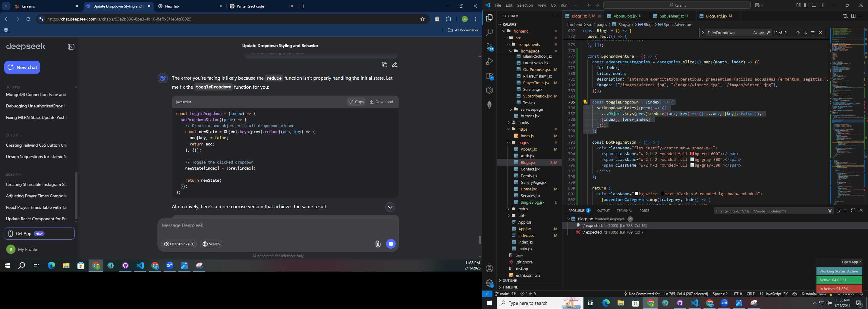Toggle Match Whole Word in find widget
Screen dimensions: 868x309
click(762, 33)
